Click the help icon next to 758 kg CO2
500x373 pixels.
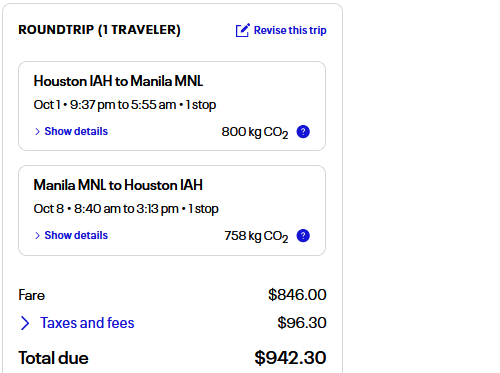(x=303, y=236)
